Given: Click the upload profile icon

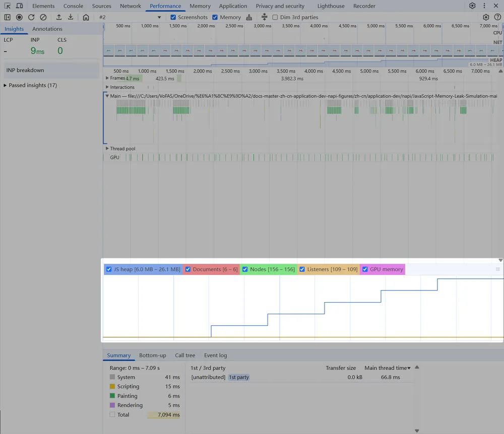Looking at the screenshot, I should pyautogui.click(x=59, y=17).
